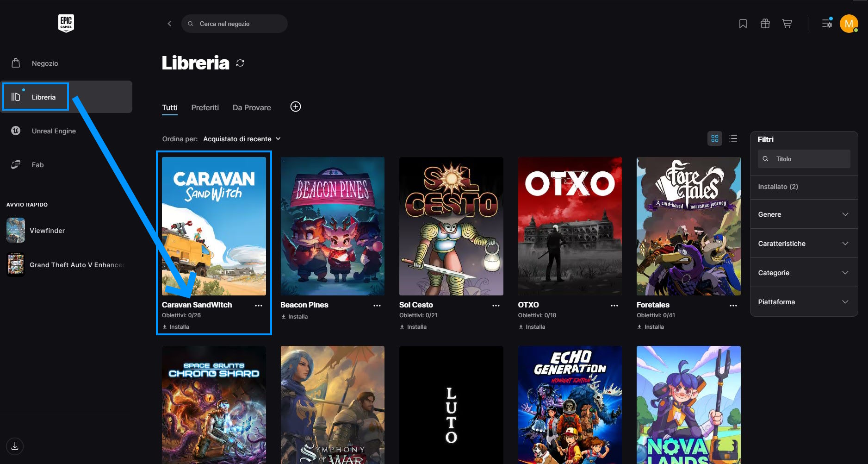Open the wishlist bookmark icon
868x464 pixels.
point(743,24)
